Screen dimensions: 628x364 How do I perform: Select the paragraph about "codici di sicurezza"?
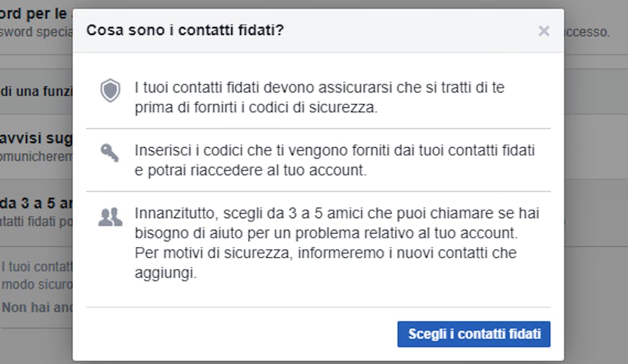pos(320,97)
